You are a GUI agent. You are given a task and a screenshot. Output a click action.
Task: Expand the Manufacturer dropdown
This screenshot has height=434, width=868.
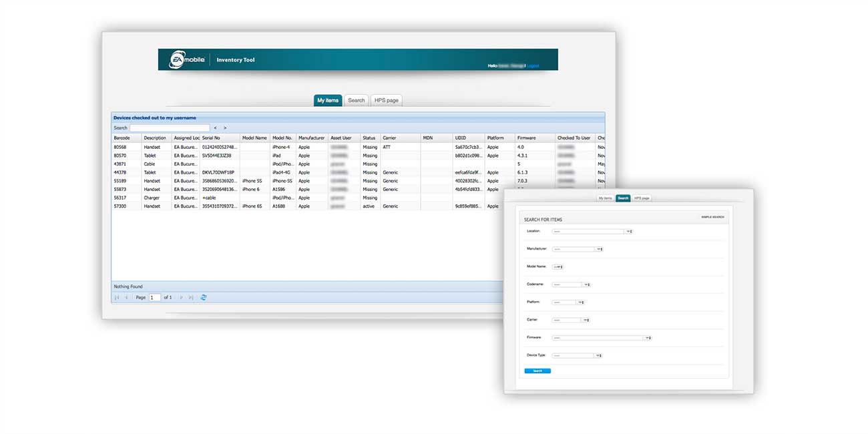tap(576, 249)
